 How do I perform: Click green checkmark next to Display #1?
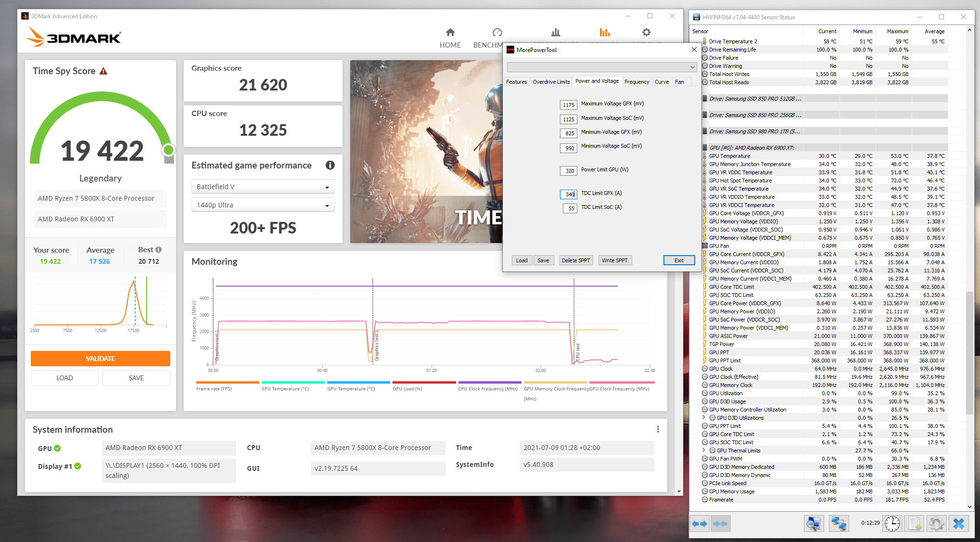point(78,466)
